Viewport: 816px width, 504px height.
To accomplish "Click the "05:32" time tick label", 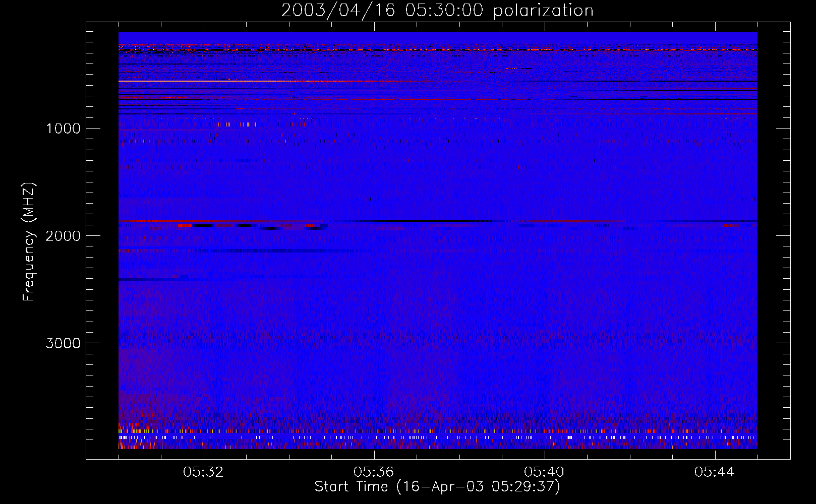I will [203, 472].
